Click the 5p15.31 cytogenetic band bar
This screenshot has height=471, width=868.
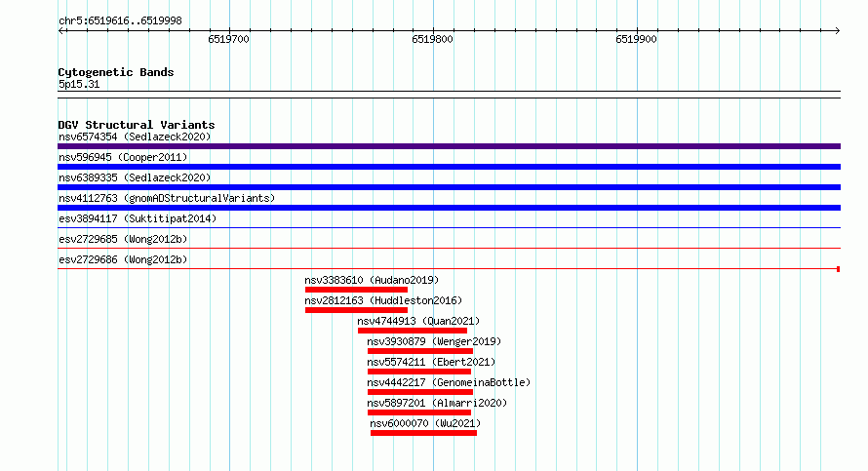click(449, 95)
